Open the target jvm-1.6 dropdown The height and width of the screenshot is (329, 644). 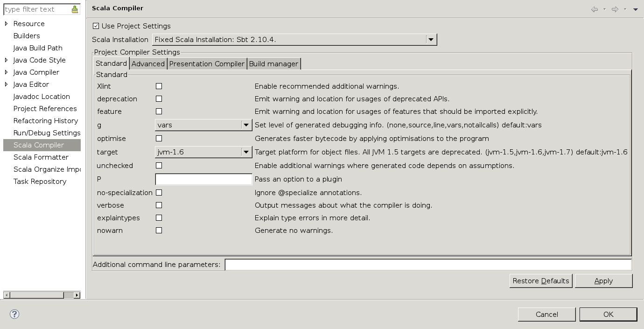point(246,152)
